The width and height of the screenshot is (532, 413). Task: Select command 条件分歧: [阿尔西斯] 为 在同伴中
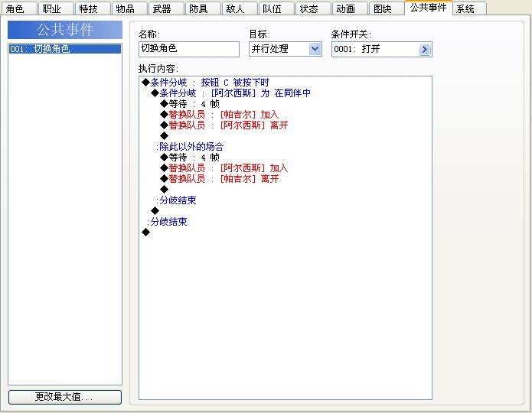tap(230, 93)
